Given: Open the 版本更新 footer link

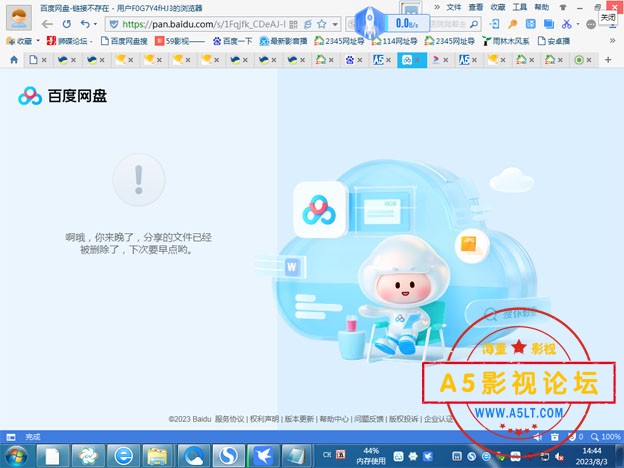Looking at the screenshot, I should (x=299, y=419).
